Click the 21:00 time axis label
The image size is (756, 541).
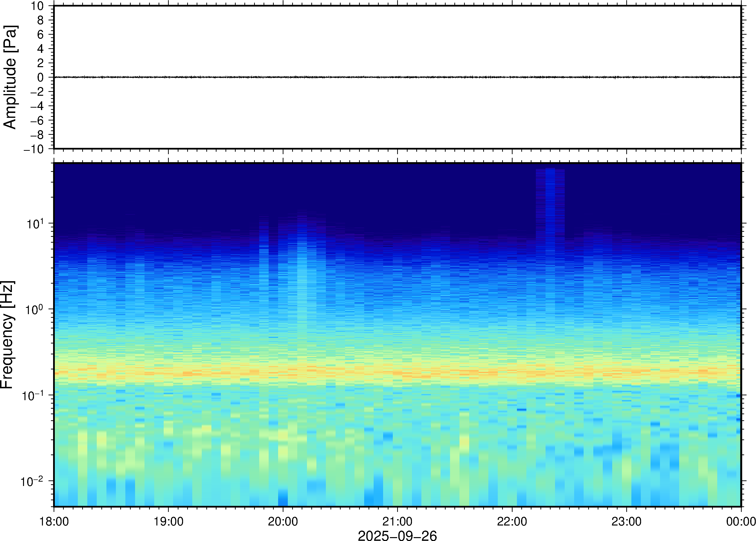pyautogui.click(x=397, y=521)
